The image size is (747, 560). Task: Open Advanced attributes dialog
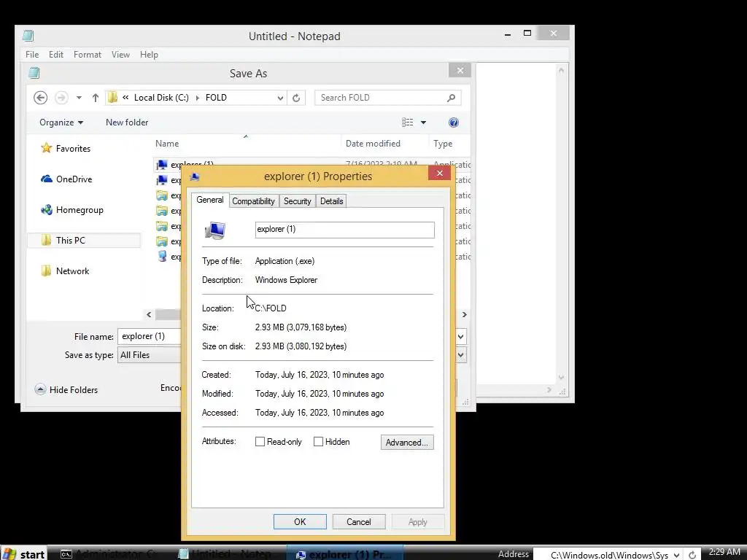coord(407,443)
